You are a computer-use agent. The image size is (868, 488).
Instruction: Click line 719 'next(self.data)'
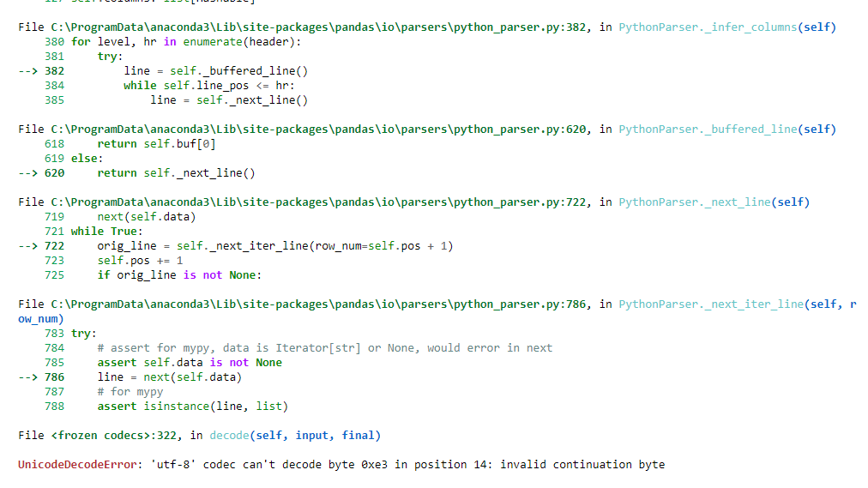[x=147, y=217]
